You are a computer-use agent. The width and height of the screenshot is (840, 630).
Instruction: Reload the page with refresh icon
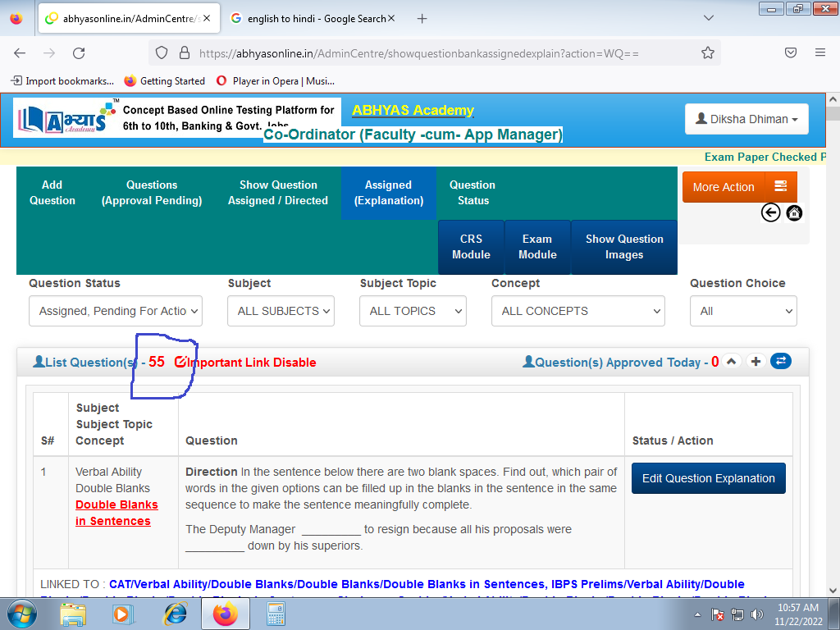coord(79,52)
